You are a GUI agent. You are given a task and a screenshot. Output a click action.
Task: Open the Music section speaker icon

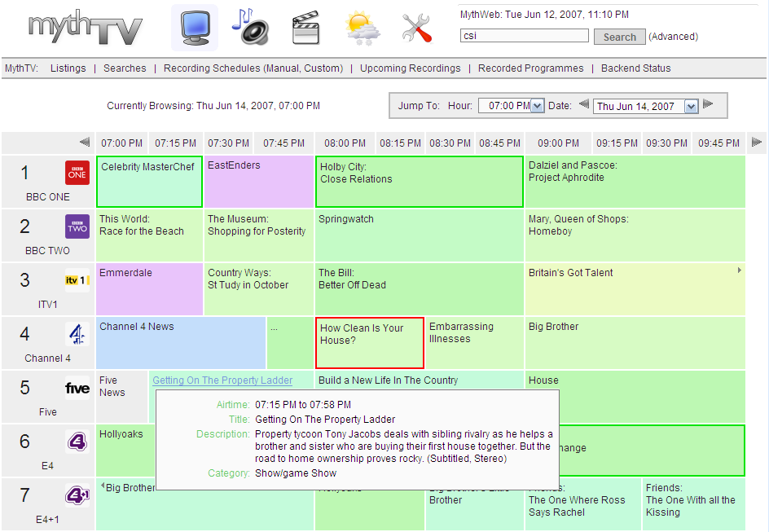pos(251,27)
